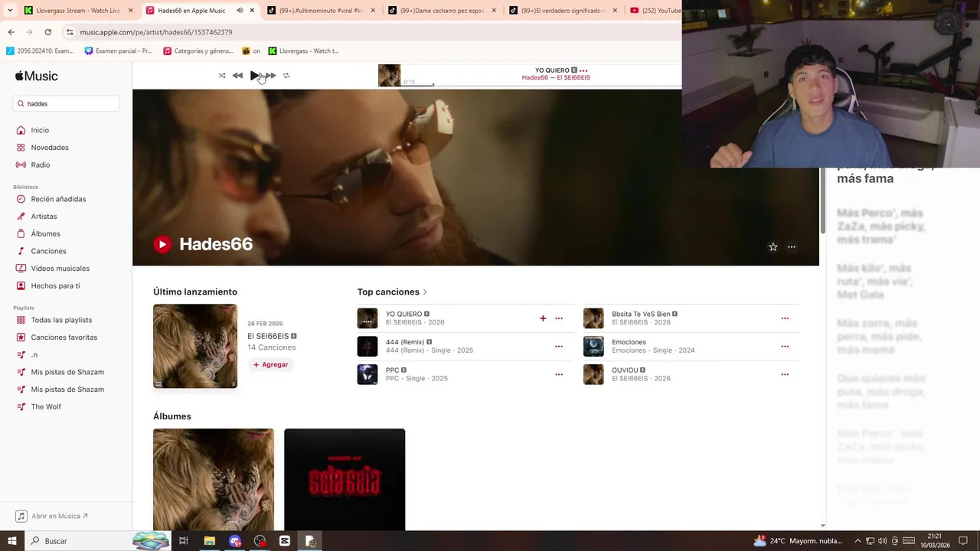The image size is (980, 551).
Task: Switch to Dame cacharro pez TikTok tab
Action: coord(442,11)
